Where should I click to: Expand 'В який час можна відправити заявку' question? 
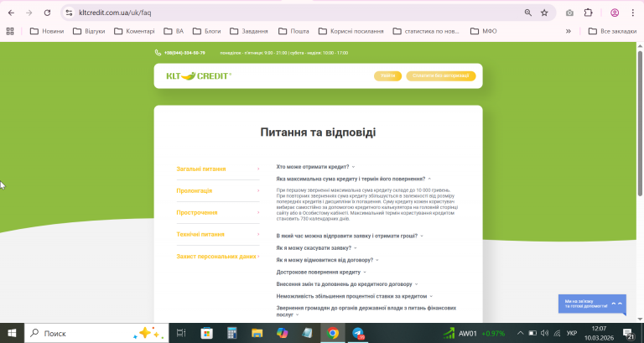350,236
